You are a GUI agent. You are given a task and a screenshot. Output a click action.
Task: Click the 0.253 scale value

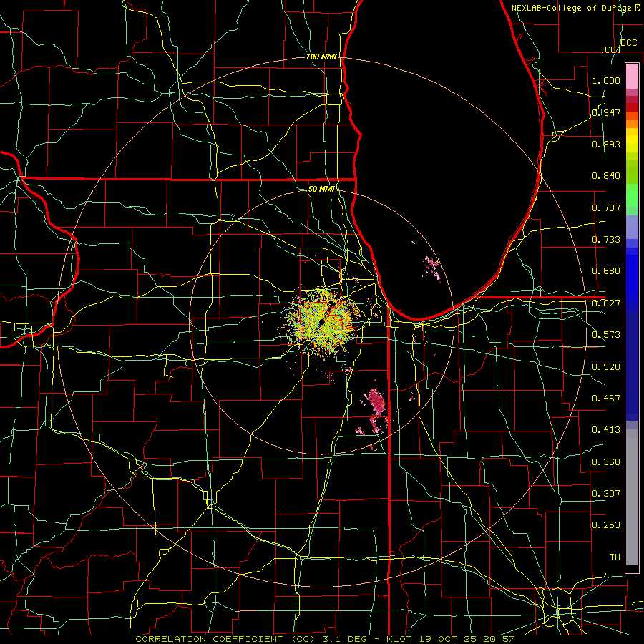(606, 525)
